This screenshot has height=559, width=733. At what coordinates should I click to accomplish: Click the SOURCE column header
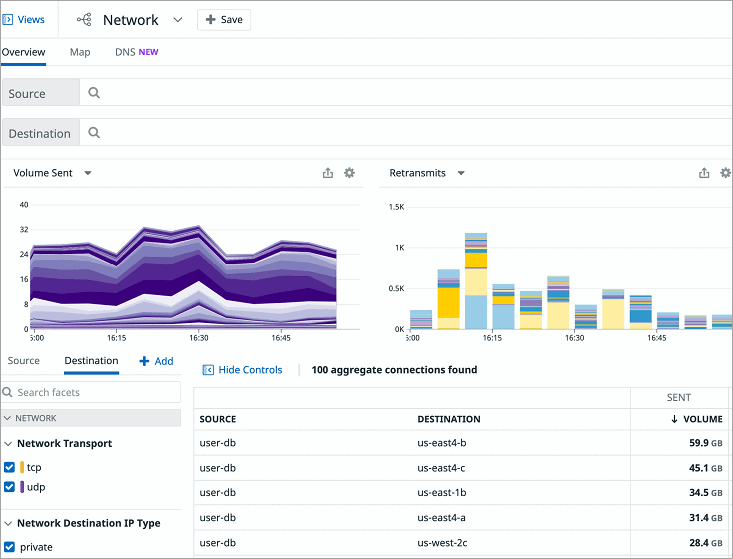(218, 419)
